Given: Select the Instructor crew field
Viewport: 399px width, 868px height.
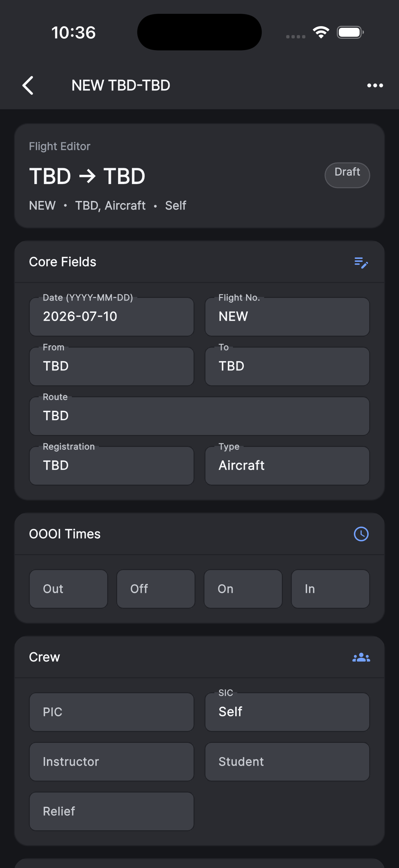Looking at the screenshot, I should (x=112, y=761).
